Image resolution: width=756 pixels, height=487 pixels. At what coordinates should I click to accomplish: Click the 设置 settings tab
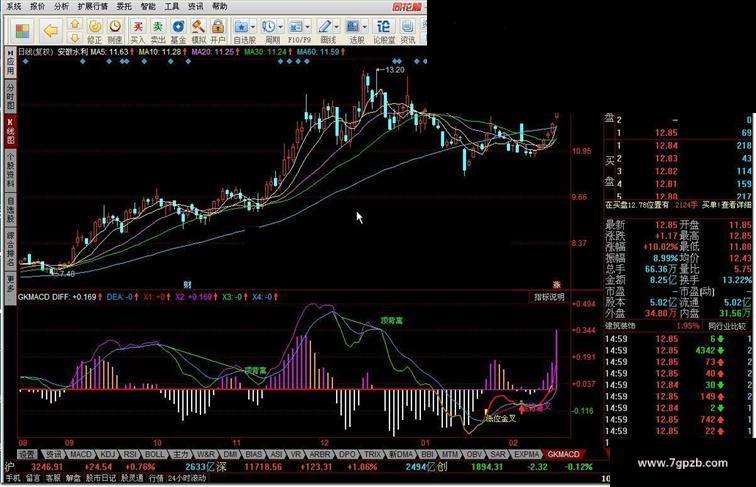coord(27,454)
